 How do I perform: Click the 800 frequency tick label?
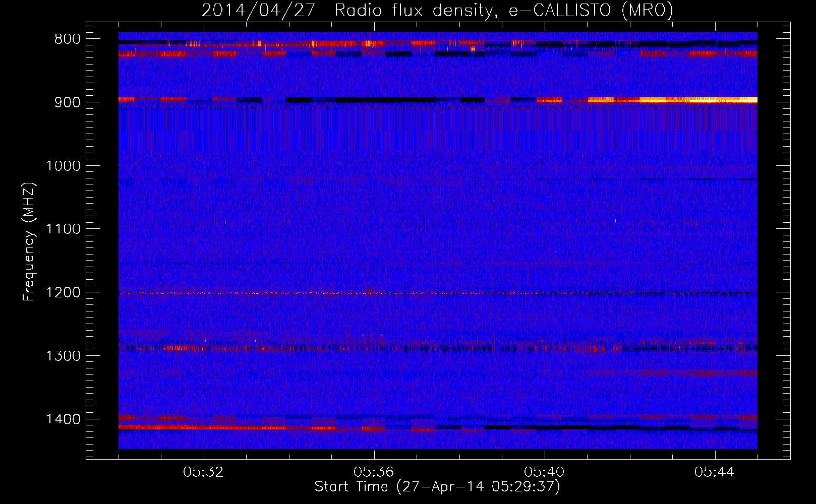point(67,39)
